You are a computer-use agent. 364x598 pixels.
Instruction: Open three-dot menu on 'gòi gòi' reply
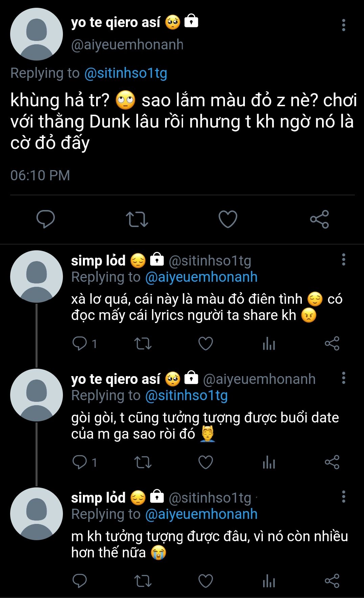(x=343, y=378)
